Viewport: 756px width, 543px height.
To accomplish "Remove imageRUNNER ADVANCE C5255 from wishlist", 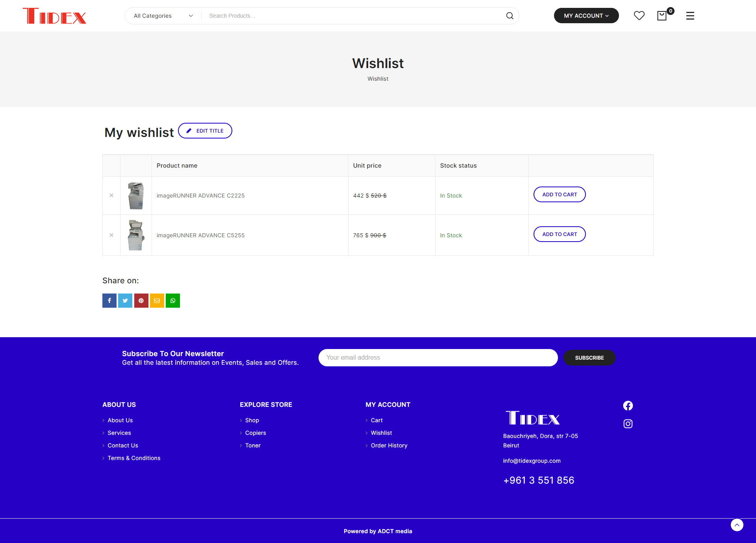I will [111, 235].
